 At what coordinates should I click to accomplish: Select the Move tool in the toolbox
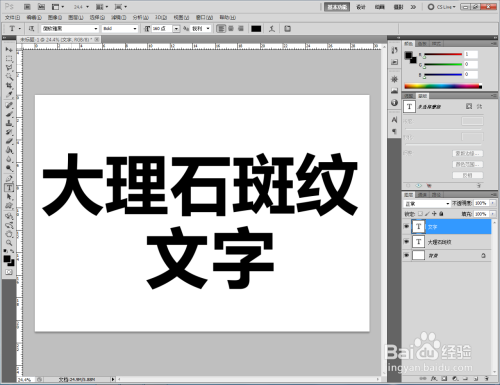[9, 50]
